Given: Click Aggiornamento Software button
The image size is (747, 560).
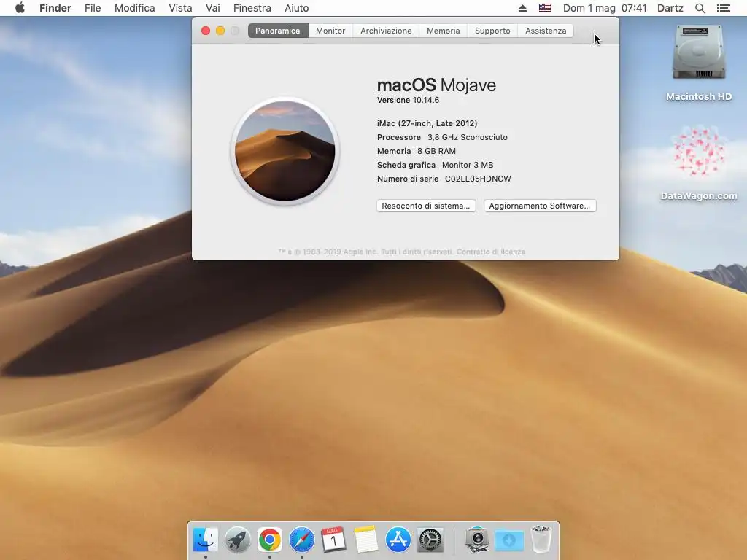Looking at the screenshot, I should click(540, 206).
